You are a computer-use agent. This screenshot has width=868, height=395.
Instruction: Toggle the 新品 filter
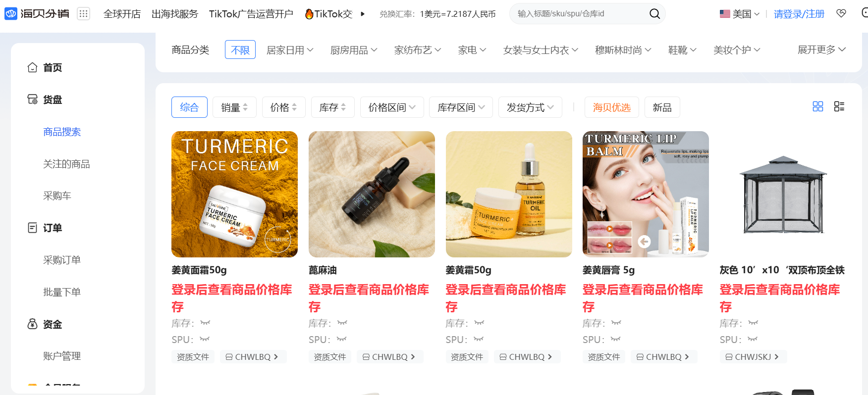click(662, 107)
